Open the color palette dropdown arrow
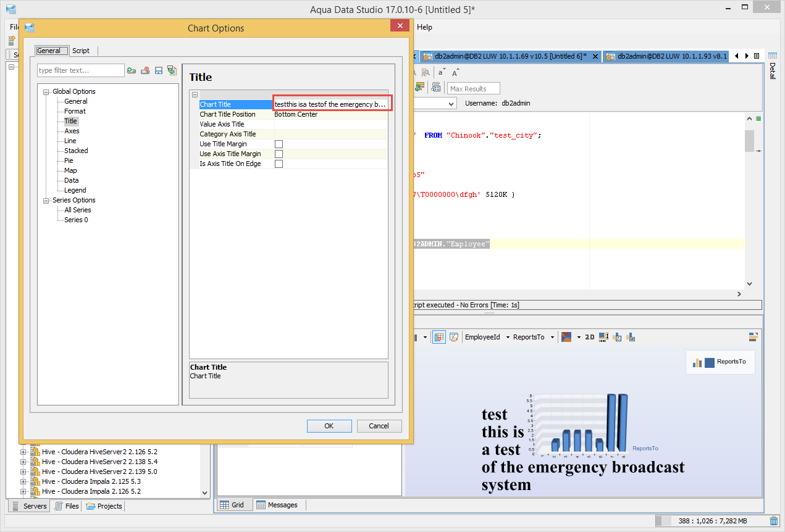Image resolution: width=785 pixels, height=532 pixels. pos(579,337)
